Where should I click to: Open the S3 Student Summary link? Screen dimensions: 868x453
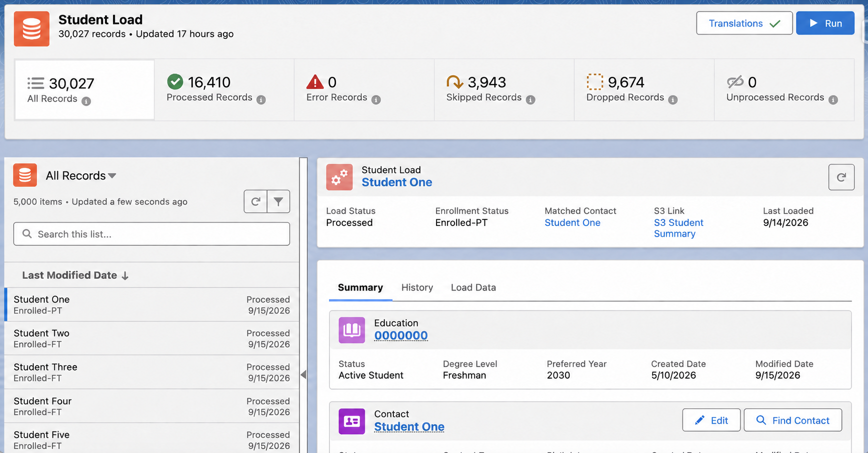(678, 228)
